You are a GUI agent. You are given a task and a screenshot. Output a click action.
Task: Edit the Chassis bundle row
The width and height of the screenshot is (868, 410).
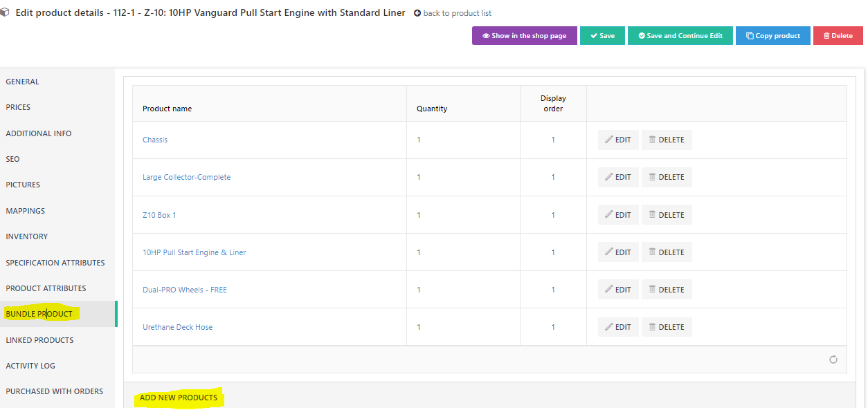click(618, 140)
